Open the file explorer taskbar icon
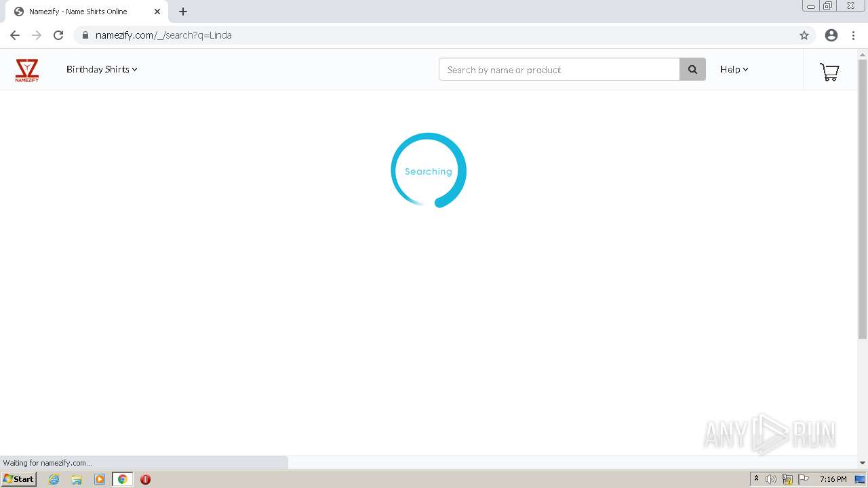 pos(77,479)
